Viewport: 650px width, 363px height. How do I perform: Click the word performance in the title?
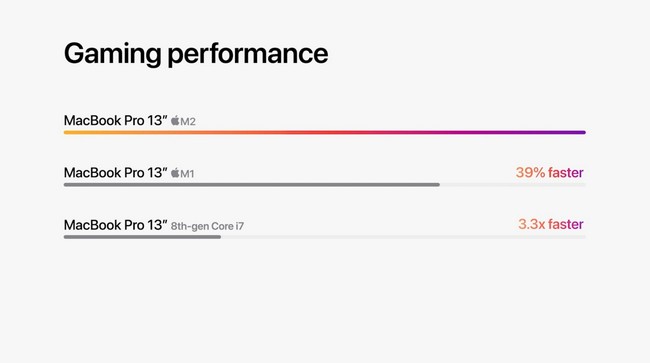pos(247,55)
